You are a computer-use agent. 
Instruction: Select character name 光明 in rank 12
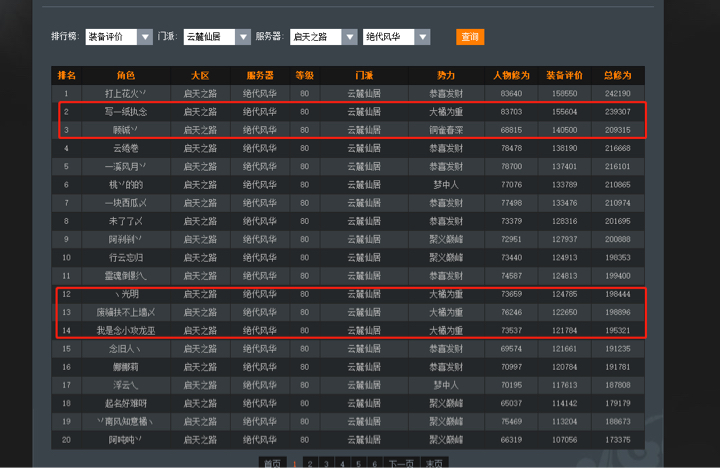coord(126,294)
